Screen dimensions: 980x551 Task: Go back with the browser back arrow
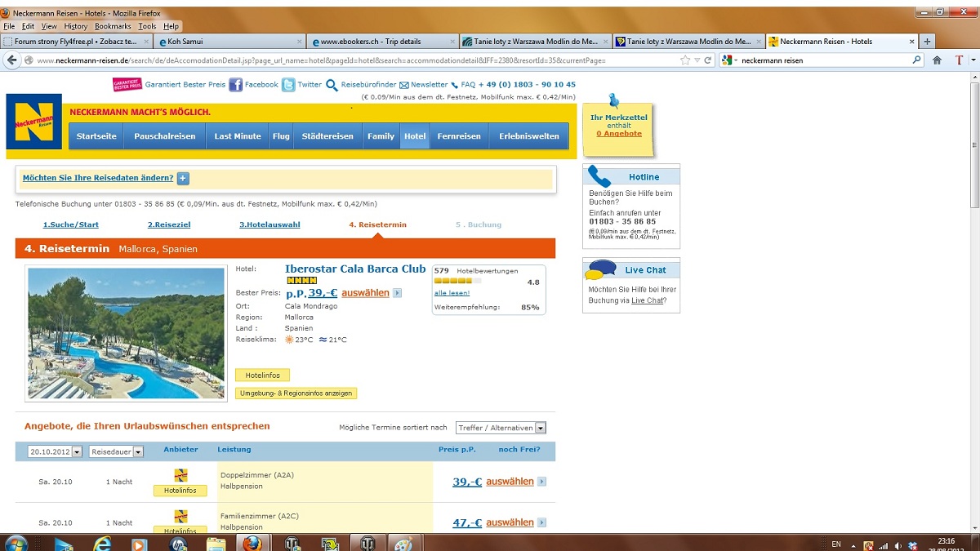tap(12, 60)
